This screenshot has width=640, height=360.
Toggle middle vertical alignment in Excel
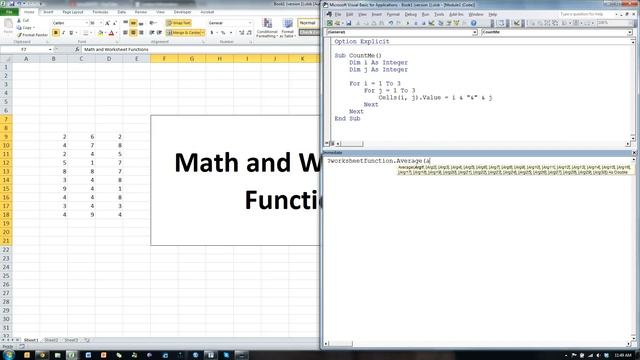[x=133, y=23]
